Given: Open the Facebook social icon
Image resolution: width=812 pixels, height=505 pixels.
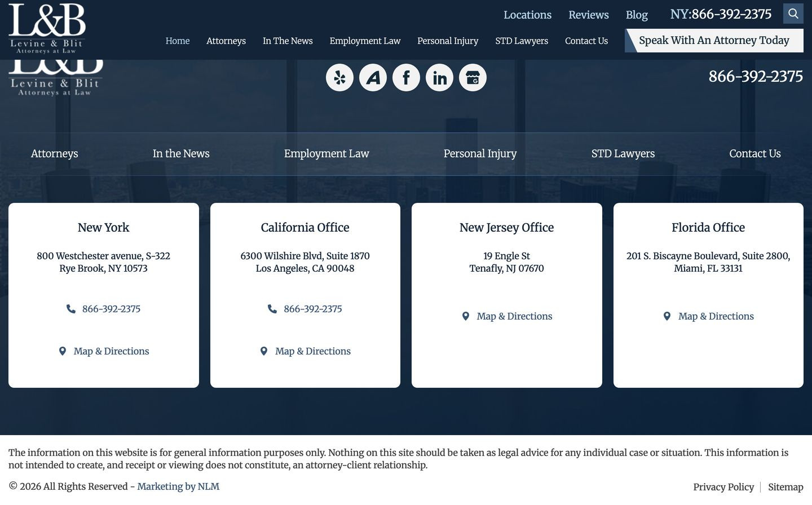Looking at the screenshot, I should (406, 78).
